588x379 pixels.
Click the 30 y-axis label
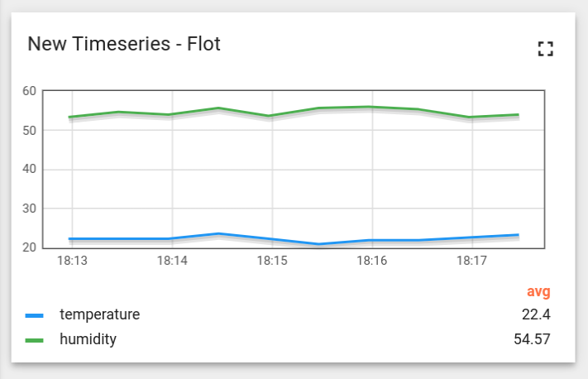point(29,209)
